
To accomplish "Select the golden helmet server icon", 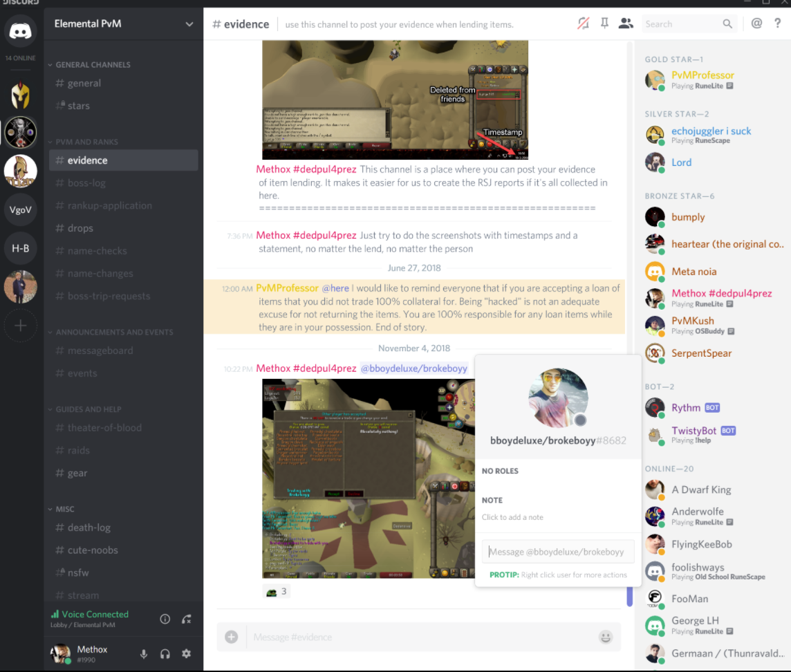I will 20,95.
